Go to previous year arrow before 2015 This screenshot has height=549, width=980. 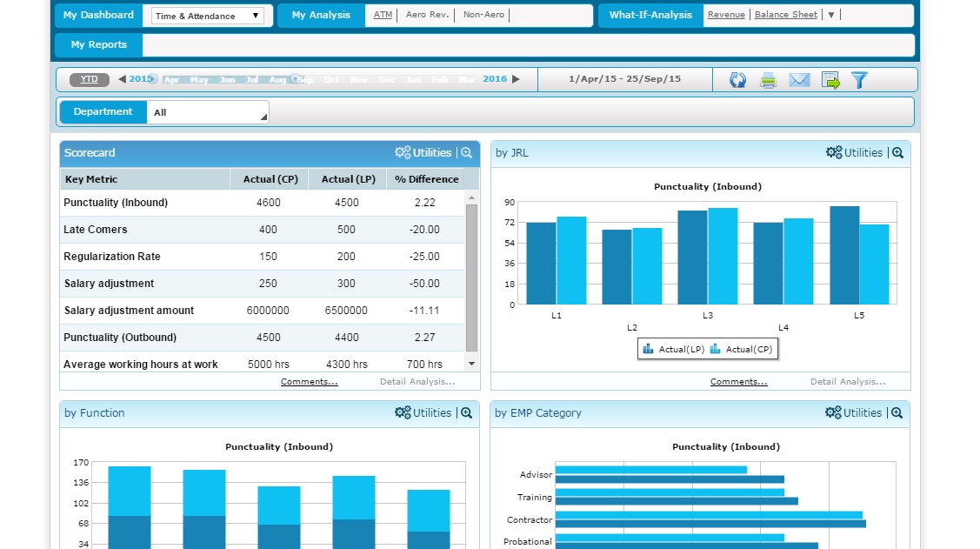tap(122, 79)
